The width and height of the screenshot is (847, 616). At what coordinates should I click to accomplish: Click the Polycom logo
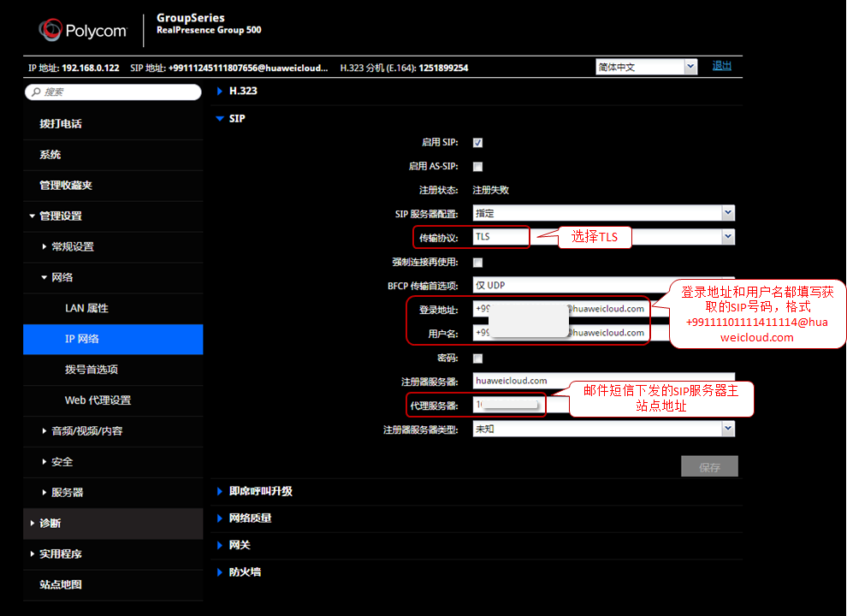(83, 28)
